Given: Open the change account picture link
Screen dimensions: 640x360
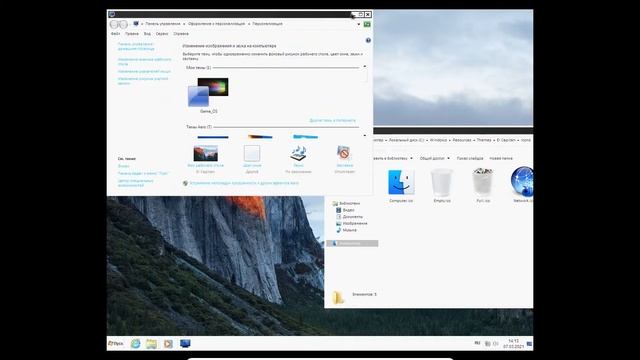Looking at the screenshot, I should coord(143,81).
